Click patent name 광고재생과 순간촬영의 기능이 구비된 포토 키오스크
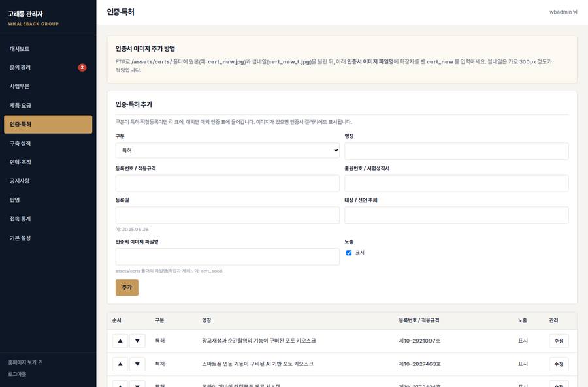Image resolution: width=588 pixels, height=387 pixels. point(259,341)
